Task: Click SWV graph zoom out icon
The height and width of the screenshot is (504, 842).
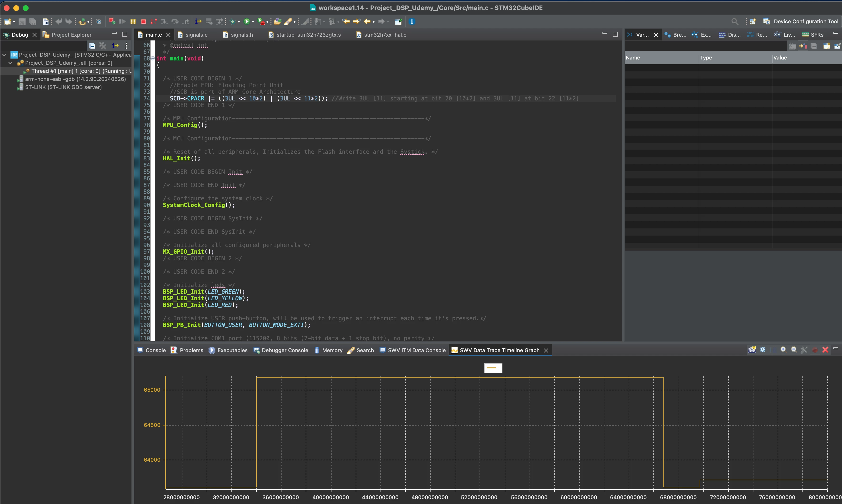Action: pyautogui.click(x=794, y=350)
